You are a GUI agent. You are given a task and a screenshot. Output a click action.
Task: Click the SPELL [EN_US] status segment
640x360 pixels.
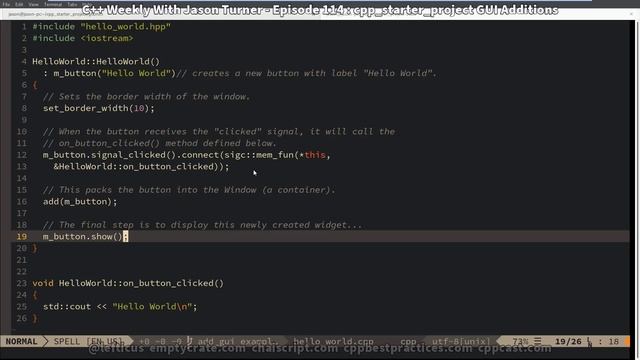point(88,341)
